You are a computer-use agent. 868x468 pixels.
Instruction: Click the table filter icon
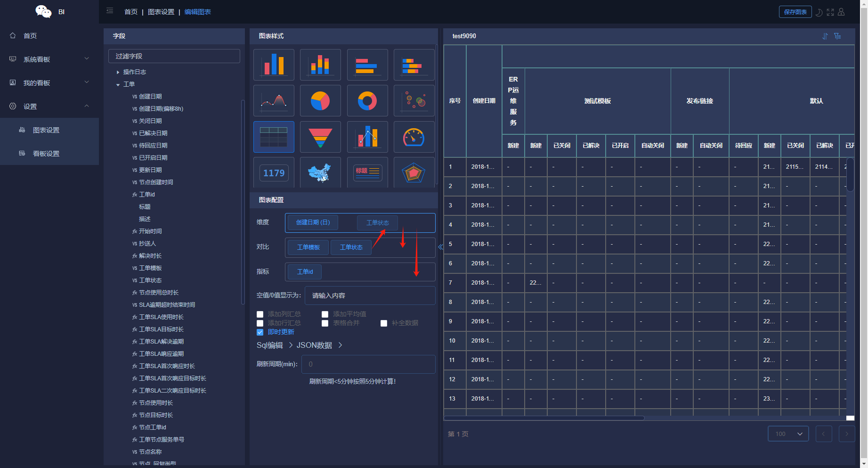[x=837, y=36]
